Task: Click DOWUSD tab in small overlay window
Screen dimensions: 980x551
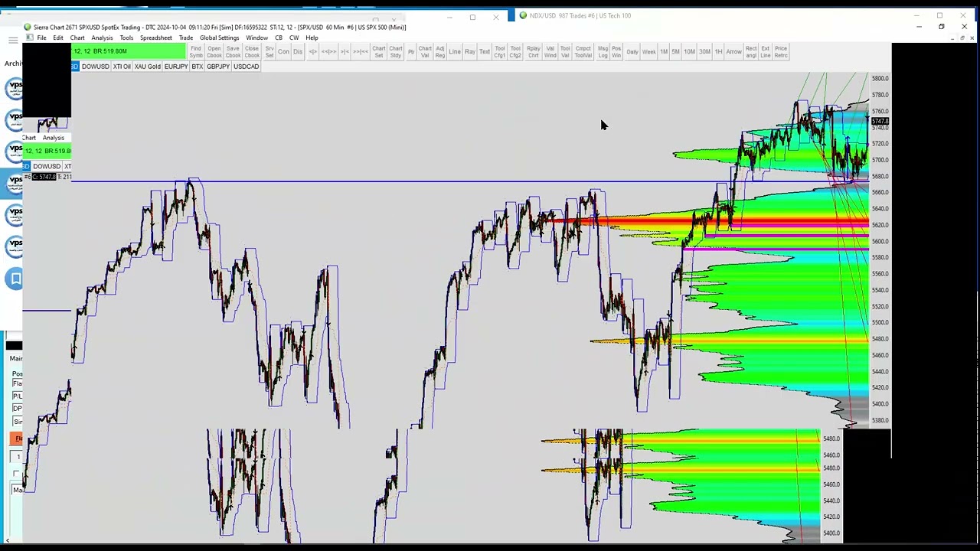Action: [x=47, y=166]
